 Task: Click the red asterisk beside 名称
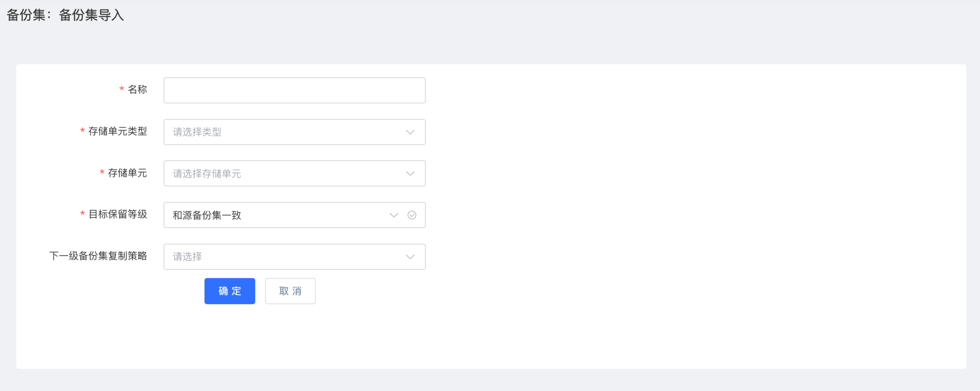coord(122,89)
